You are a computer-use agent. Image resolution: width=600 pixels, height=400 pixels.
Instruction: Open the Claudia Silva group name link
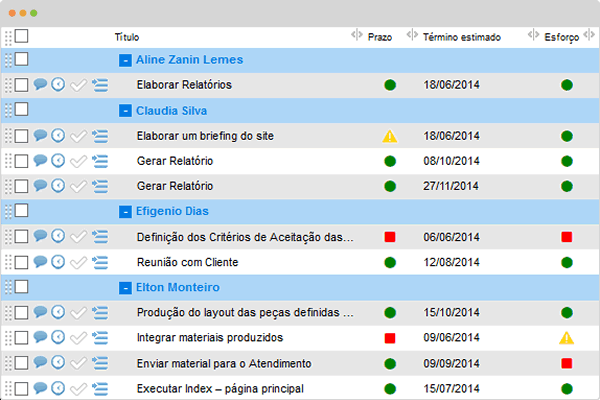tap(171, 111)
